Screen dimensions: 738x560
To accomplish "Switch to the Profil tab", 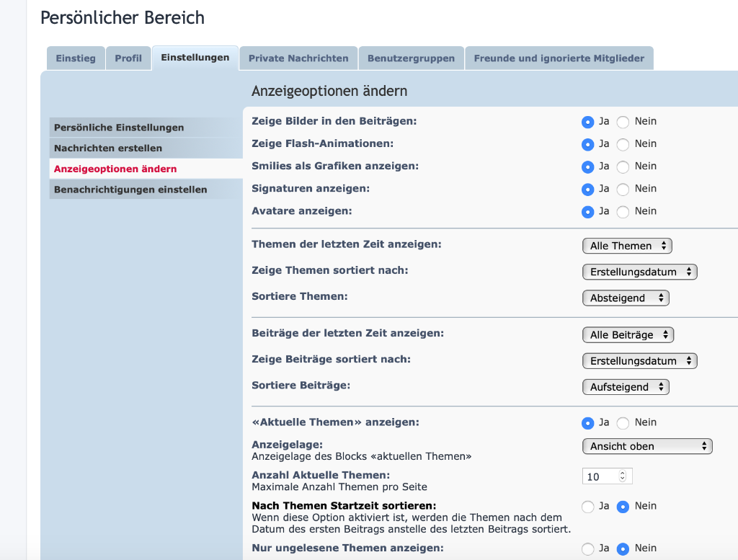I will [128, 58].
